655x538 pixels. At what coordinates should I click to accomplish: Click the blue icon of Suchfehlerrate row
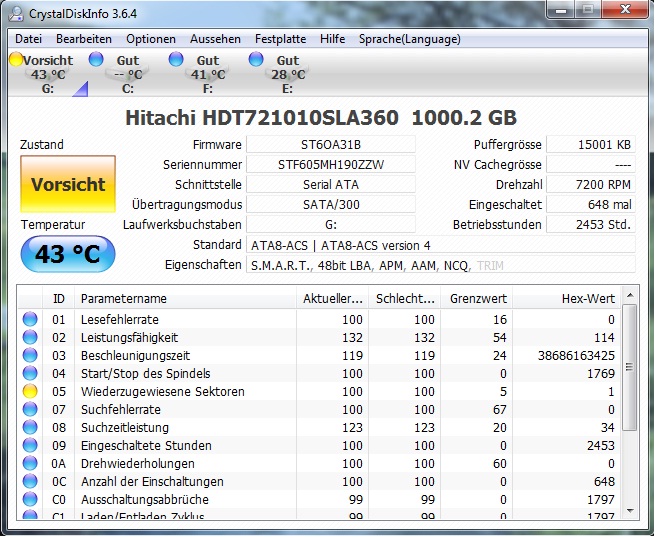click(x=30, y=409)
